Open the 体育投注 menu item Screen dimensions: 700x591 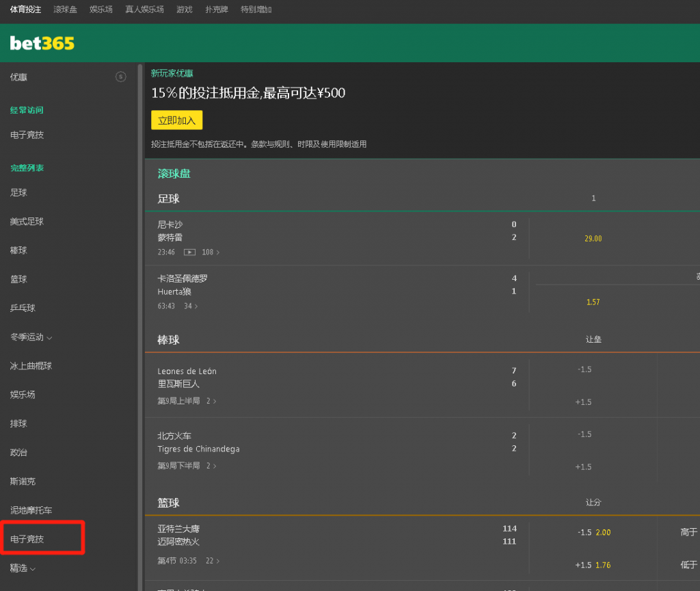point(25,10)
